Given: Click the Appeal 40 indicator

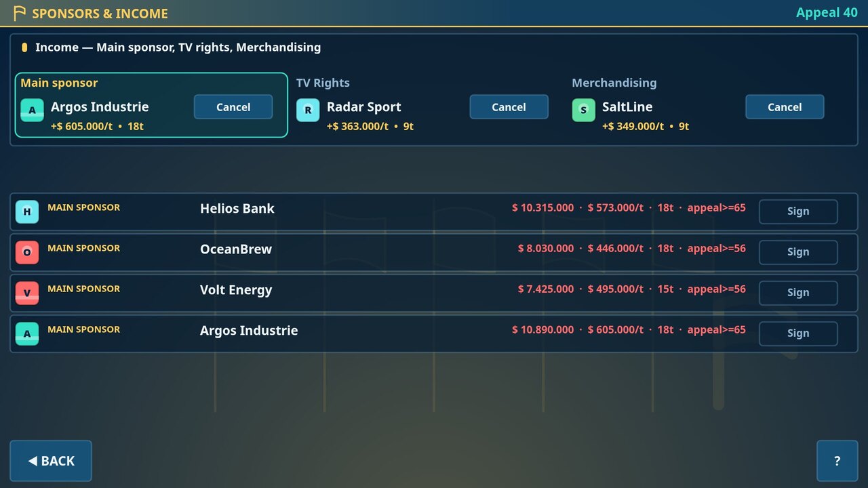Looking at the screenshot, I should tap(827, 13).
